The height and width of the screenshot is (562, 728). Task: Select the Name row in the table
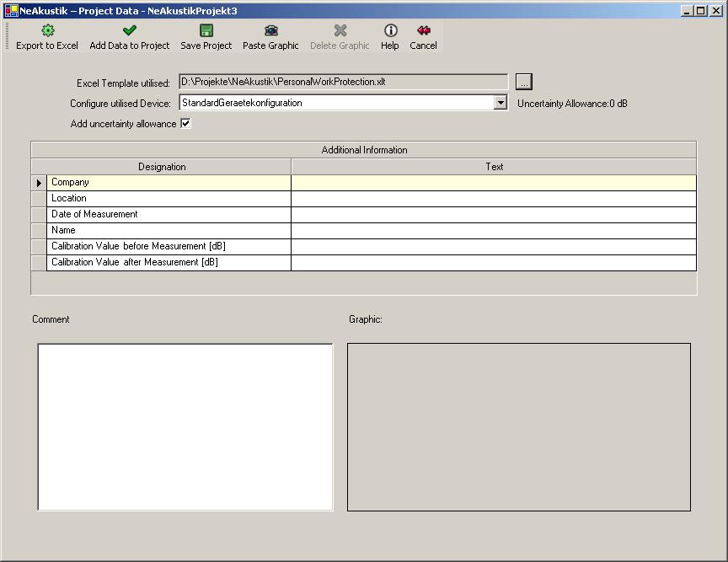pos(169,231)
